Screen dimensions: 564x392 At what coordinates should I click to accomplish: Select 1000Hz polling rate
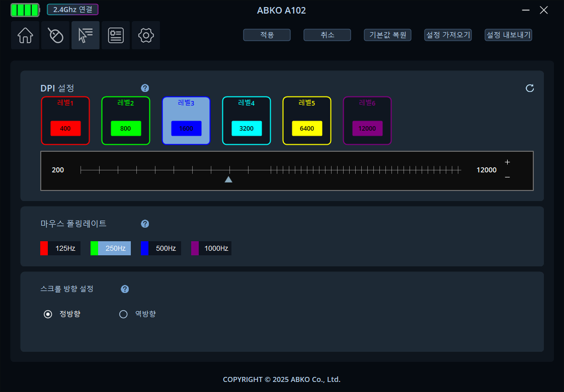click(211, 248)
